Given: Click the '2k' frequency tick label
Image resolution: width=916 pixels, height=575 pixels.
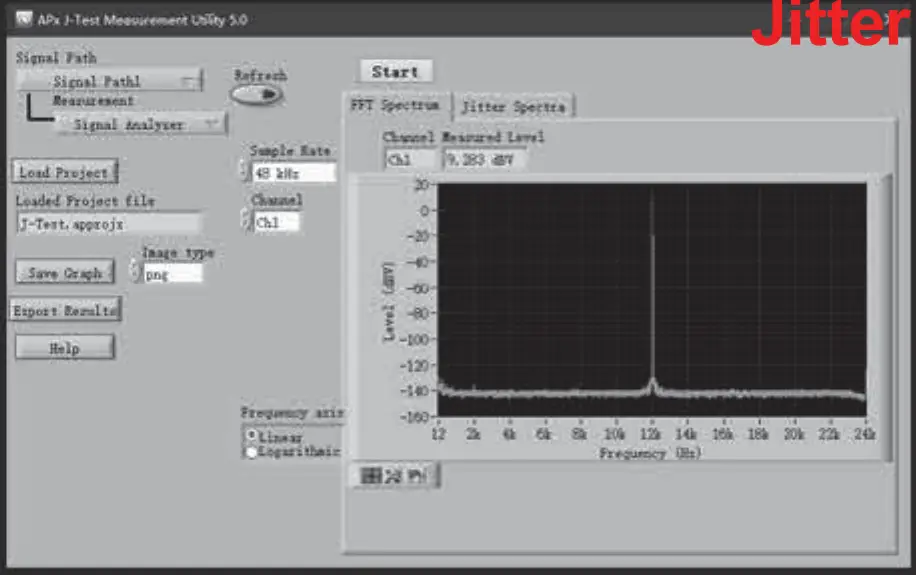Looking at the screenshot, I should pyautogui.click(x=473, y=434).
